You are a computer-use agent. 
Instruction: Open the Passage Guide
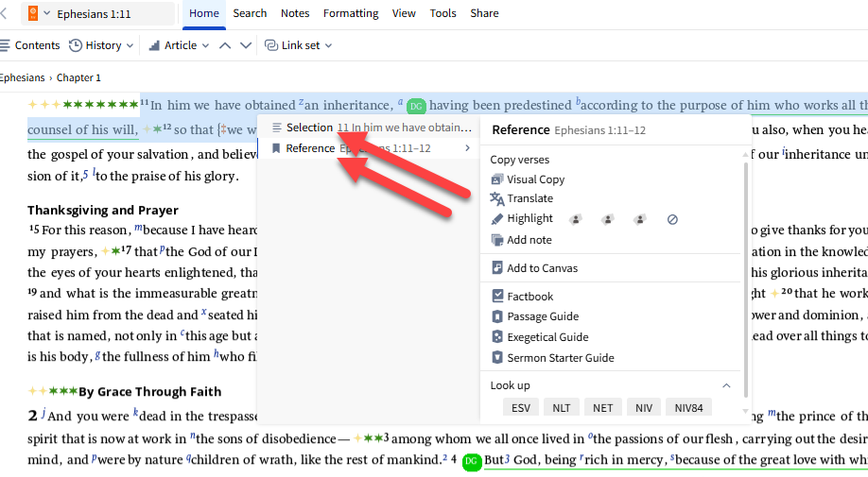(x=543, y=316)
